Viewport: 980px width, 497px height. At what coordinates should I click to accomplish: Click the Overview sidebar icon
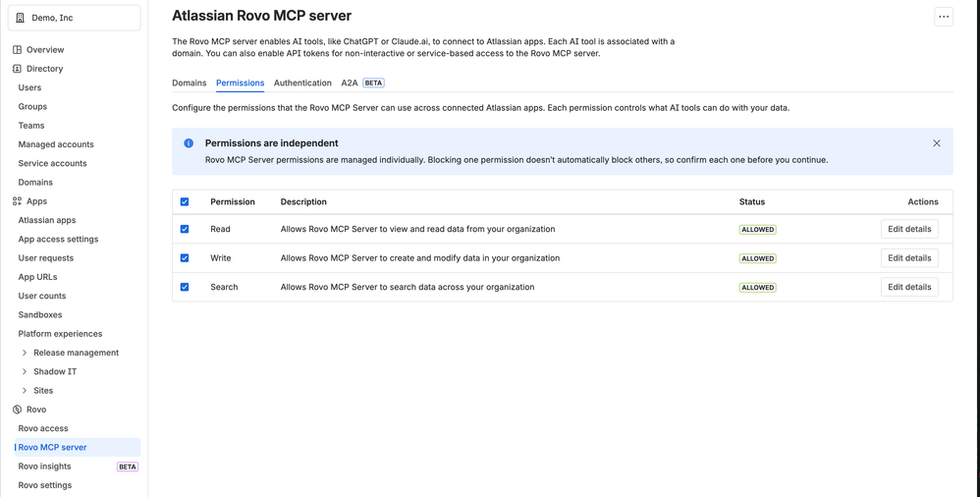click(x=17, y=50)
